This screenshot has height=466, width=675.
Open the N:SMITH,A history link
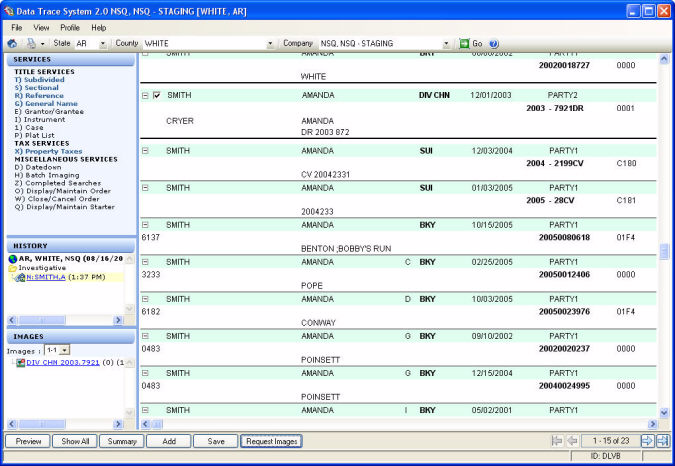(x=46, y=277)
